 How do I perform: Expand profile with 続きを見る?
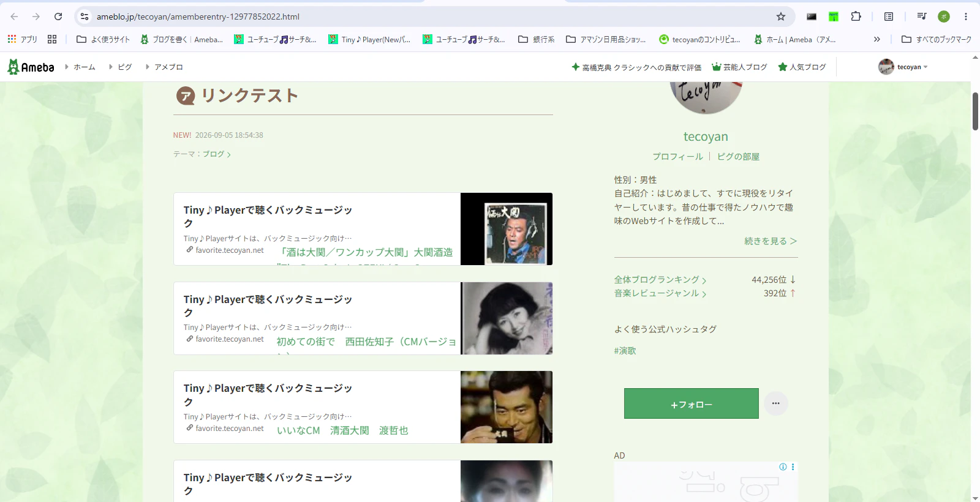click(771, 241)
